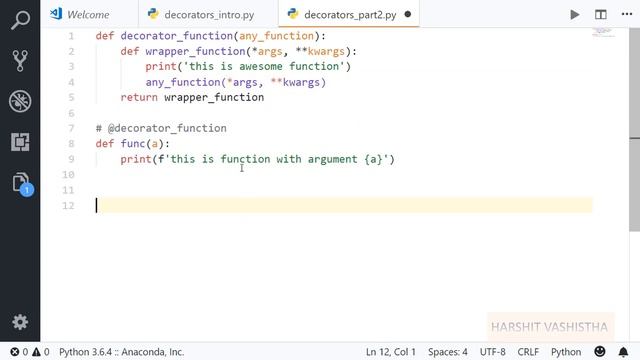This screenshot has height=360, width=640.
Task: Click the commented '# @decorator_function' line
Action: [161, 128]
